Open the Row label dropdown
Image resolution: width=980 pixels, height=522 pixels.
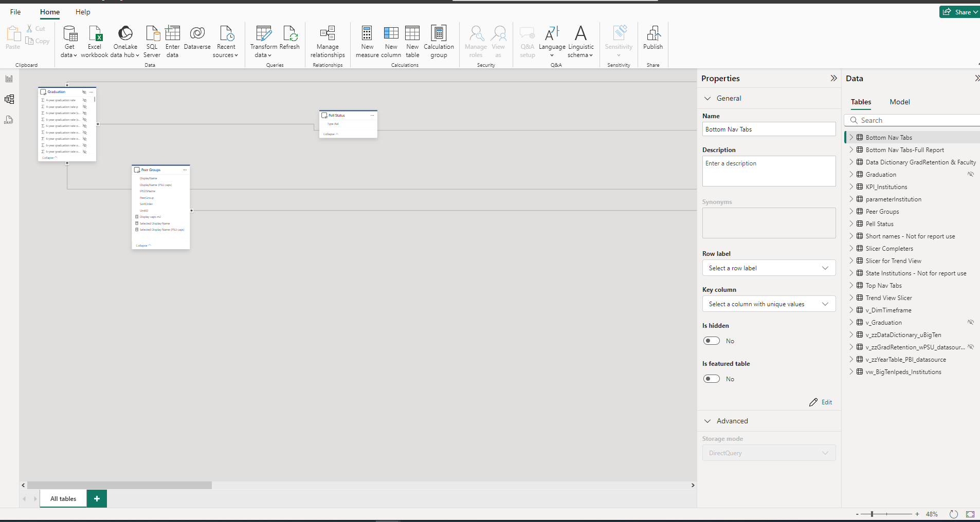(769, 268)
